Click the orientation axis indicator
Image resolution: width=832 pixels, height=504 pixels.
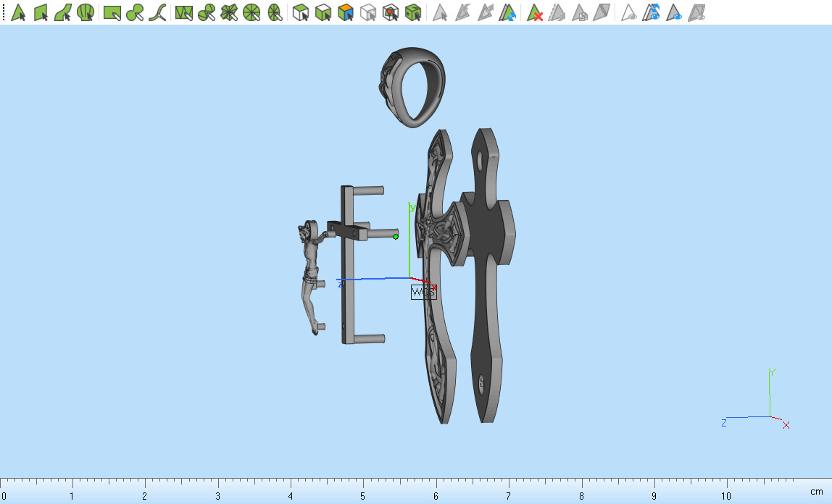click(x=756, y=398)
